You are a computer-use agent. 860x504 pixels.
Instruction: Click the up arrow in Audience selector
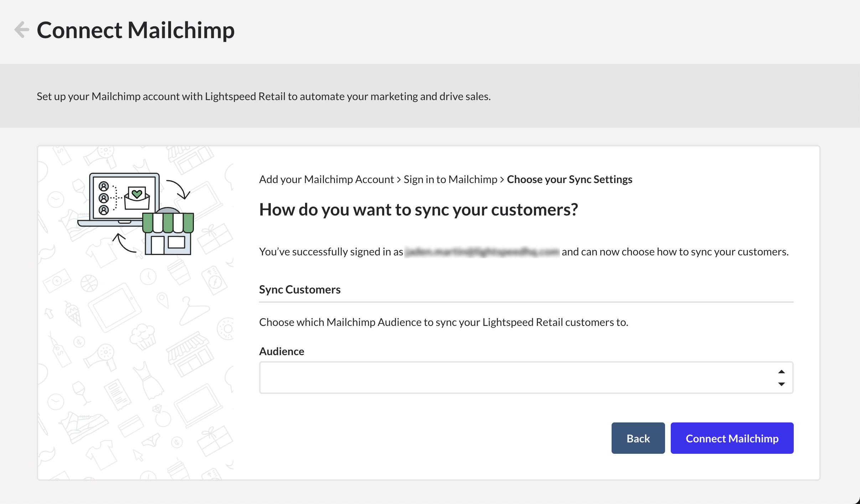781,371
